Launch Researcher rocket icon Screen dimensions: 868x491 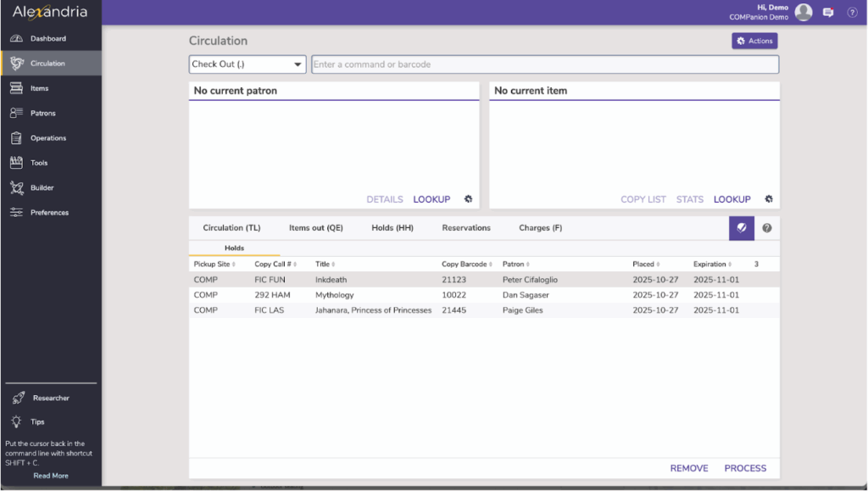(x=18, y=398)
